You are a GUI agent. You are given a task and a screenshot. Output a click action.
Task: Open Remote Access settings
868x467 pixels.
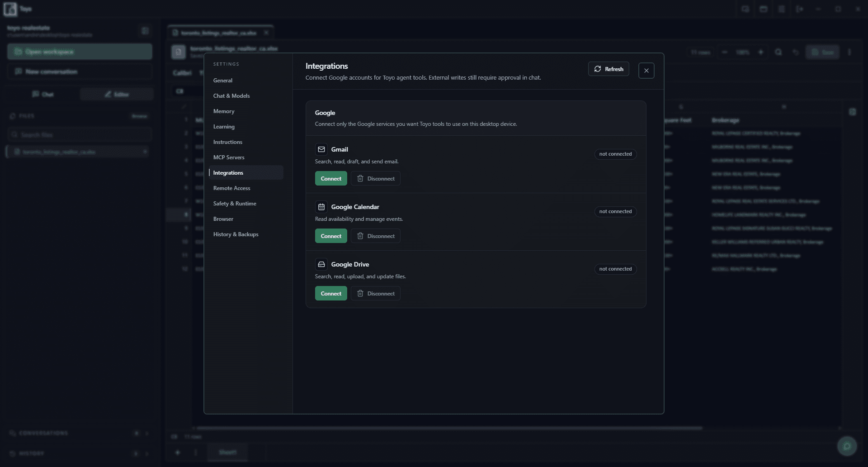(246, 188)
